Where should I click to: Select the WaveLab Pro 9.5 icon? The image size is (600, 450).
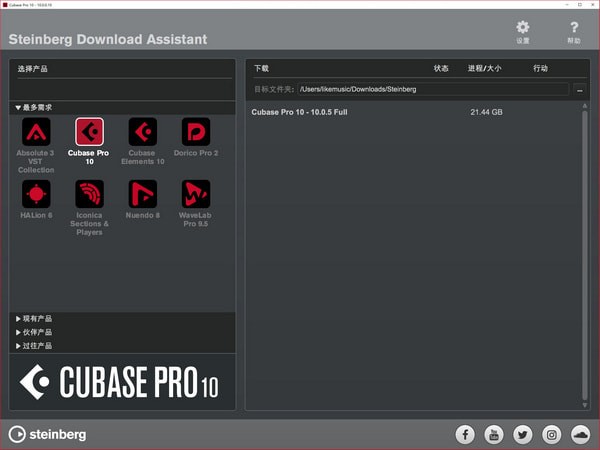(x=196, y=194)
